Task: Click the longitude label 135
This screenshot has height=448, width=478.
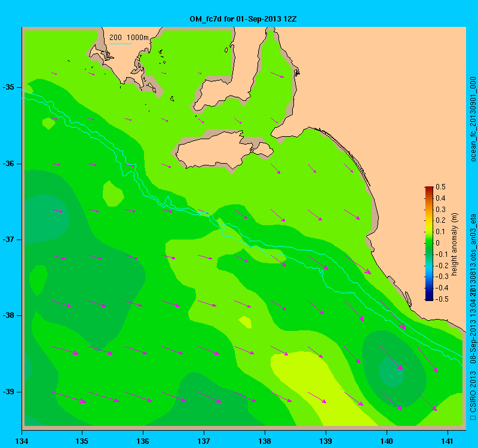Action: [x=82, y=441]
